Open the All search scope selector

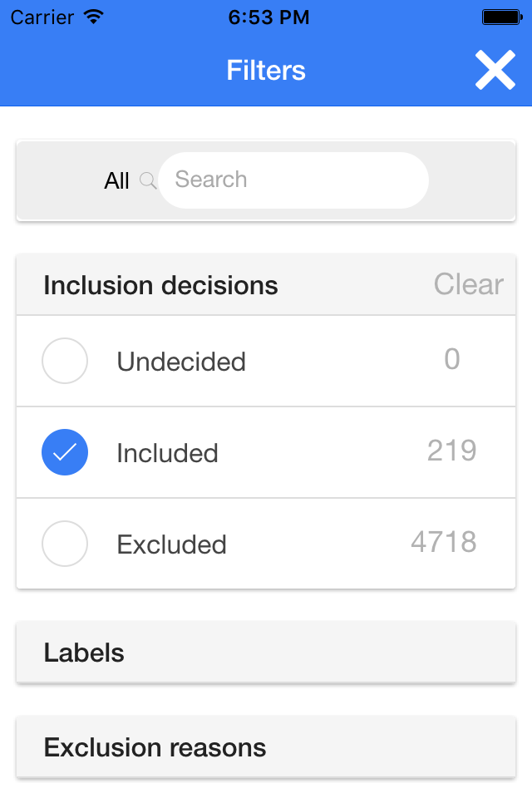coord(116,180)
